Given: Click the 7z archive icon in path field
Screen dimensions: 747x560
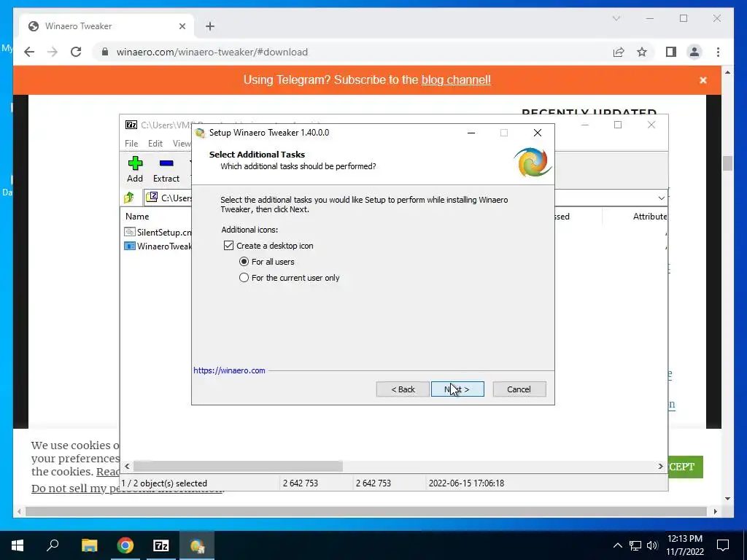Looking at the screenshot, I should click(152, 197).
